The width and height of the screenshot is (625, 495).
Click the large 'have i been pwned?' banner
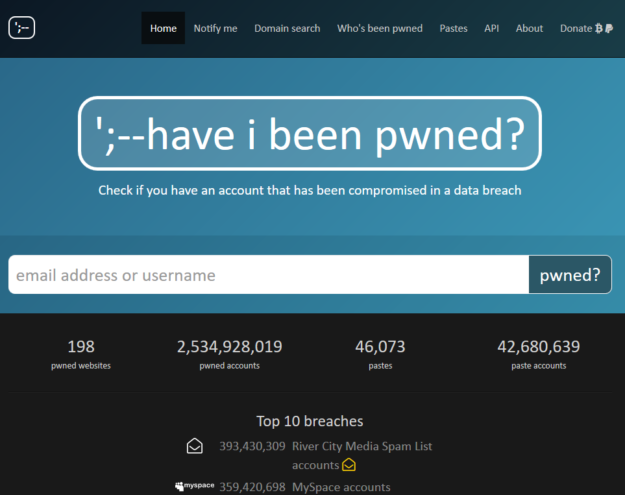pos(310,134)
